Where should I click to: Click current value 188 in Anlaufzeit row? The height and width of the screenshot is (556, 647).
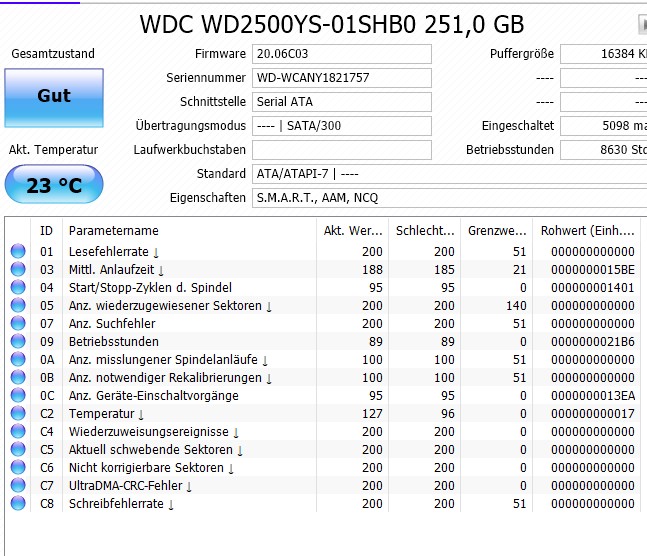(x=372, y=270)
